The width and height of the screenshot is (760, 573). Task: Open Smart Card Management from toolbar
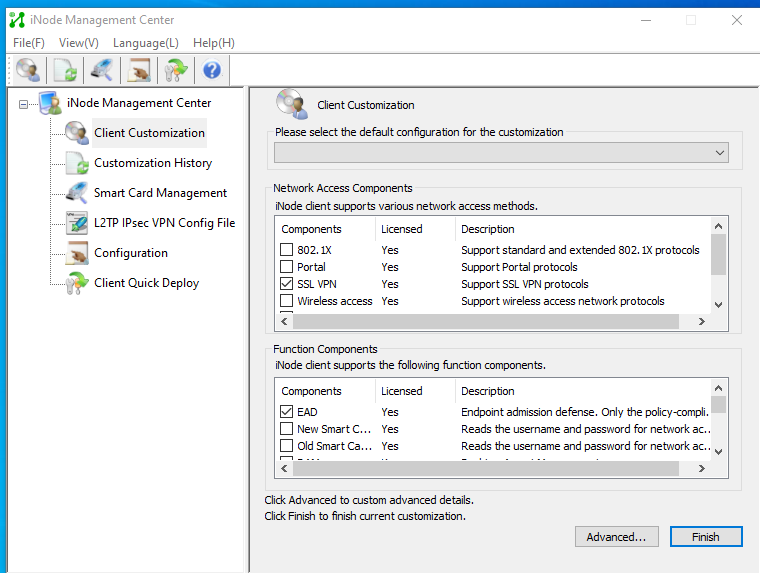pos(101,70)
